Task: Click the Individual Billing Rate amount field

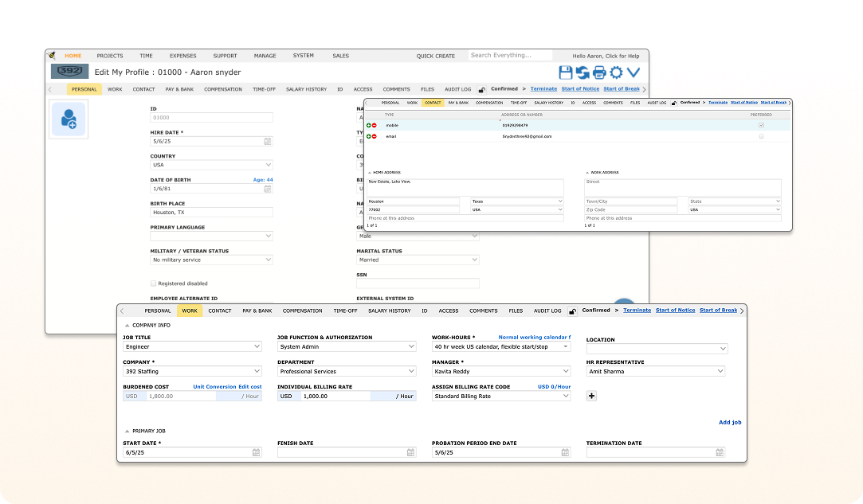Action: coord(335,397)
